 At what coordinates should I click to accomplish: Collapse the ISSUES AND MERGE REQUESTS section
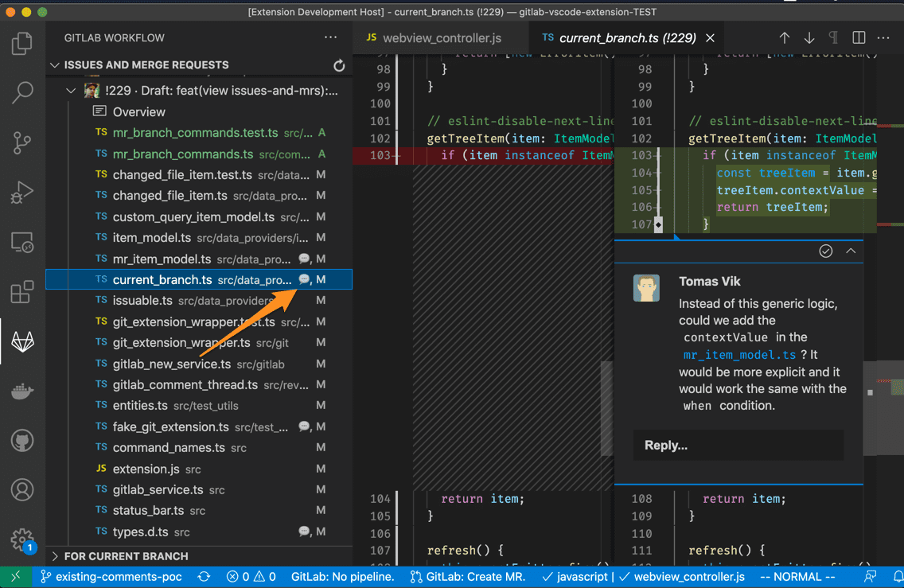[54, 64]
